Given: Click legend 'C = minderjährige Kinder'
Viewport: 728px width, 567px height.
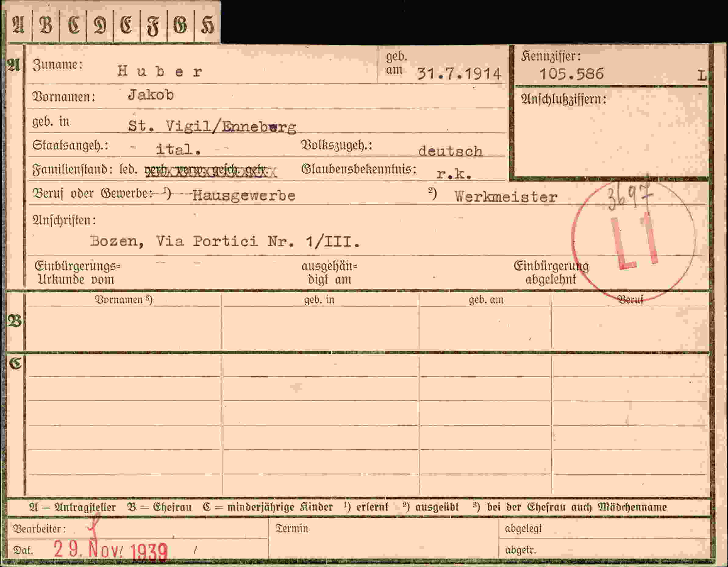Looking at the screenshot, I should click(x=268, y=507).
